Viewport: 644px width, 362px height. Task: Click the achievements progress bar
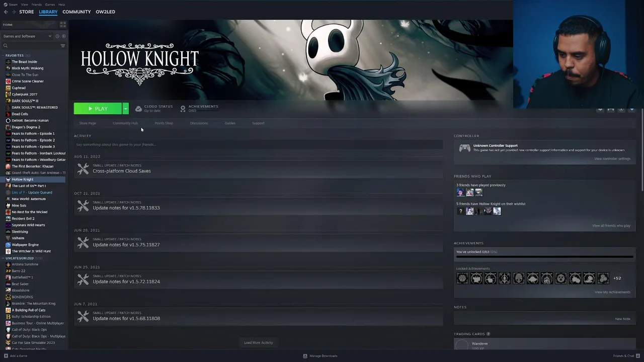tap(544, 257)
